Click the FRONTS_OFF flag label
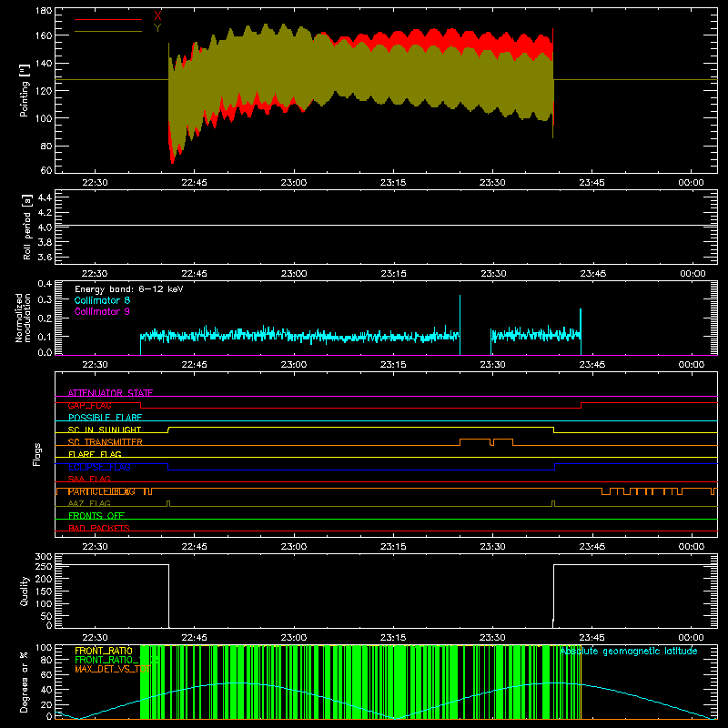This screenshot has width=728, height=728. [x=96, y=516]
